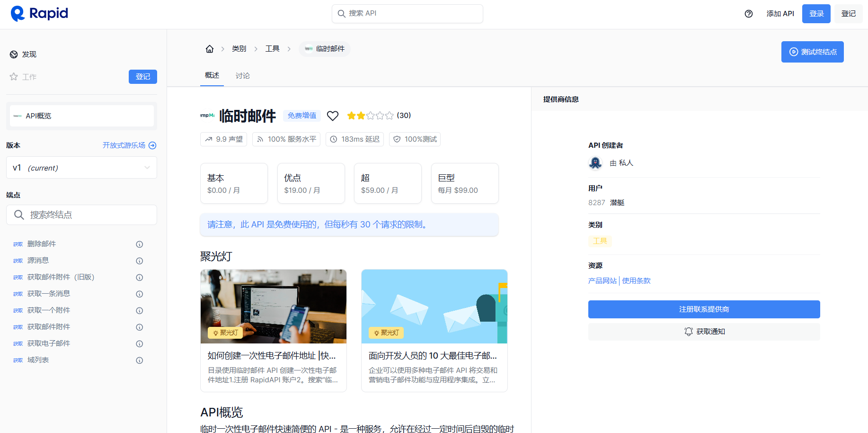Open info icon for 获取一个附件
Screen dimensions: 868x433
(140, 311)
